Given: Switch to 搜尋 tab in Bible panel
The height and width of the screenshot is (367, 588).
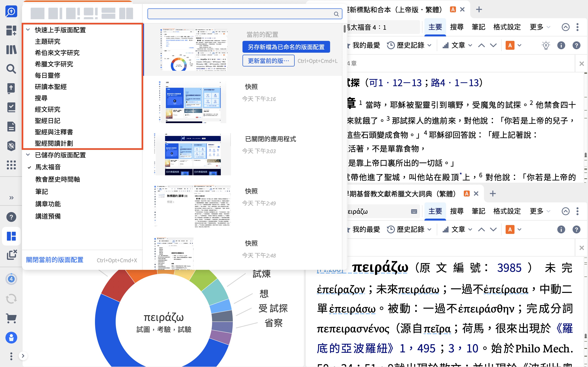Looking at the screenshot, I should click(457, 27).
